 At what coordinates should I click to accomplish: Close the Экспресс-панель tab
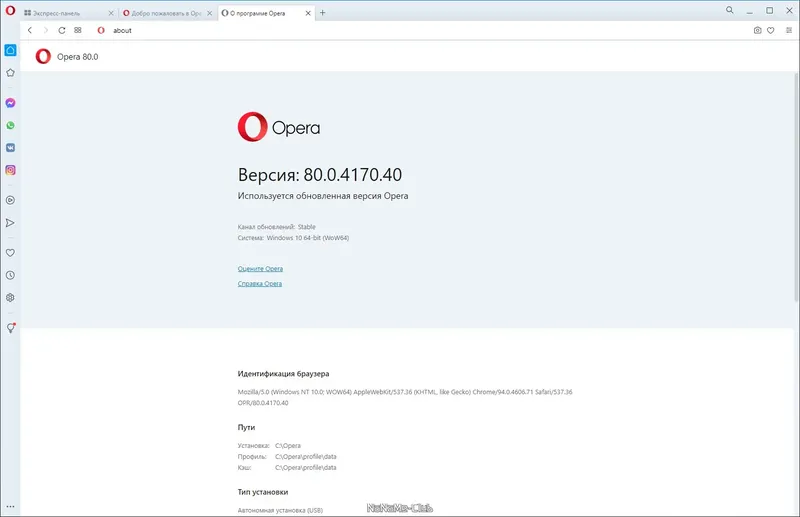(x=111, y=13)
